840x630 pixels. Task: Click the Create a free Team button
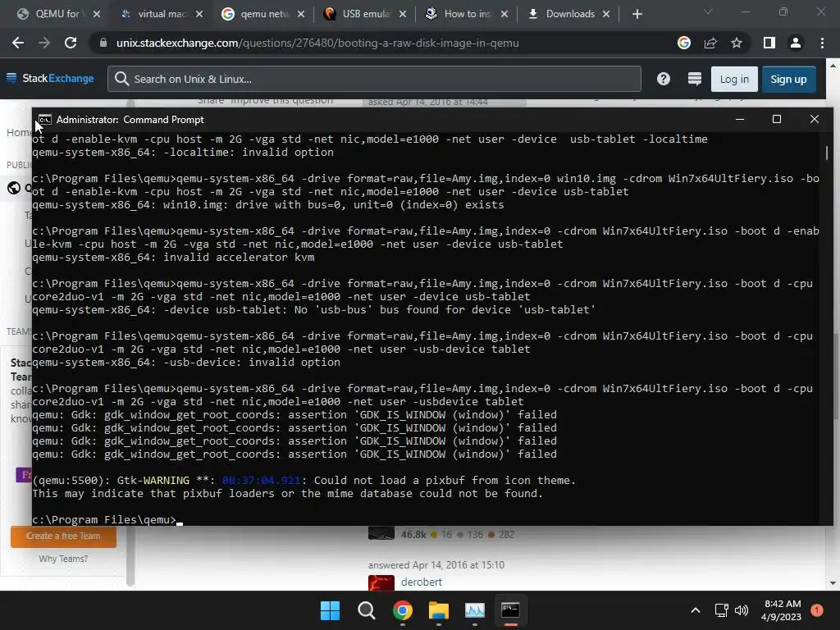click(x=63, y=536)
